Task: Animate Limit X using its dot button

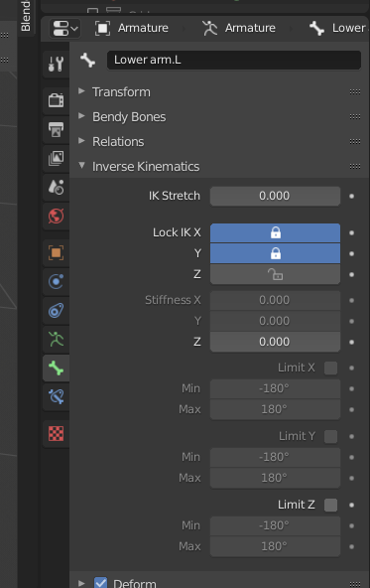Action: [352, 367]
